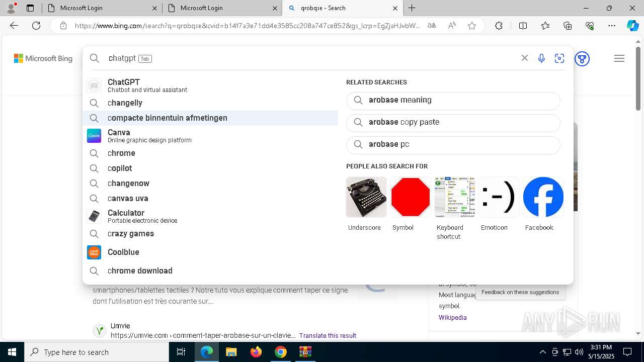Select changelly suggestion
Screen dimensions: 644x362
pyautogui.click(x=210, y=103)
